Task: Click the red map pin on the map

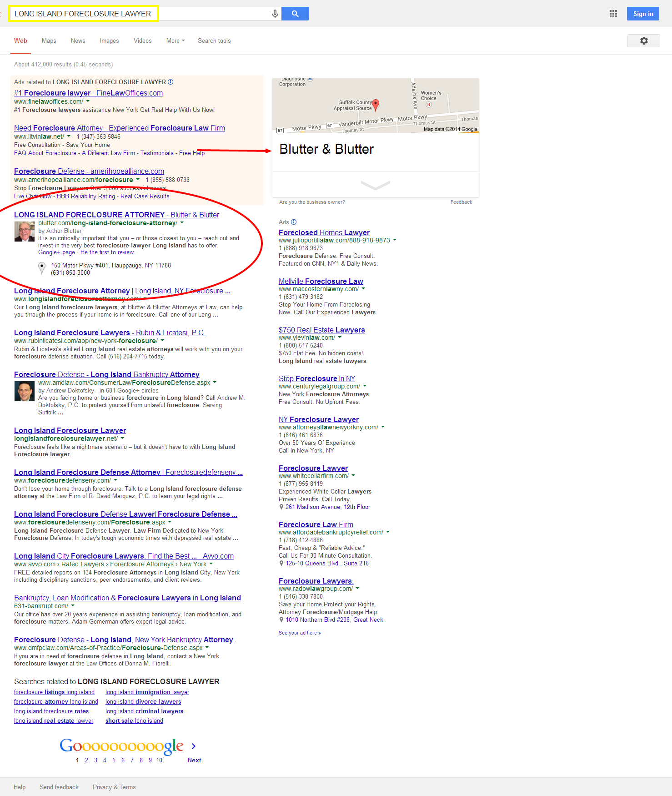Action: click(376, 105)
